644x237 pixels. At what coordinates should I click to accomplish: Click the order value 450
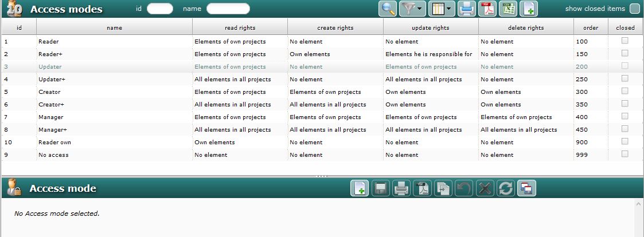(x=581, y=129)
